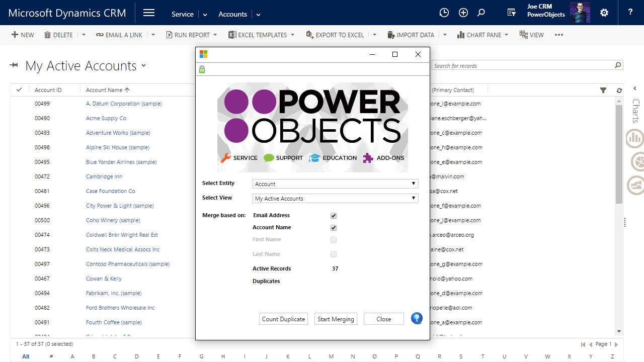Refresh the accounts grid list
The image size is (644, 362).
(619, 90)
